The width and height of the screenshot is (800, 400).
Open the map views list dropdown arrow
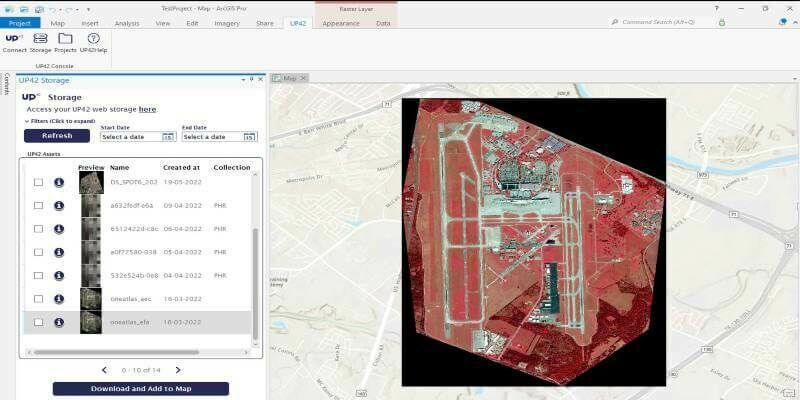(x=795, y=79)
